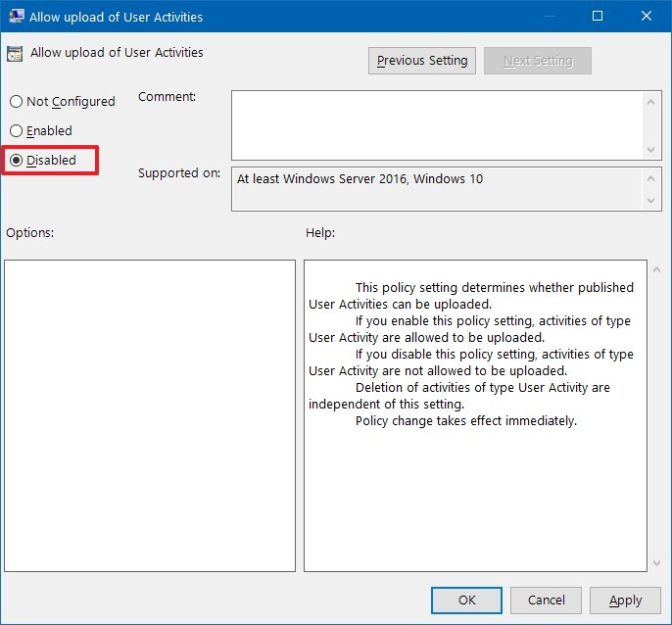
Task: Click the title bar application icon
Action: point(17,17)
